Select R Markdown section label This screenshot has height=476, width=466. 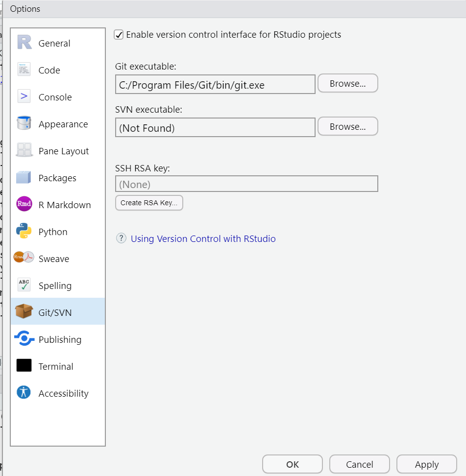pyautogui.click(x=65, y=205)
